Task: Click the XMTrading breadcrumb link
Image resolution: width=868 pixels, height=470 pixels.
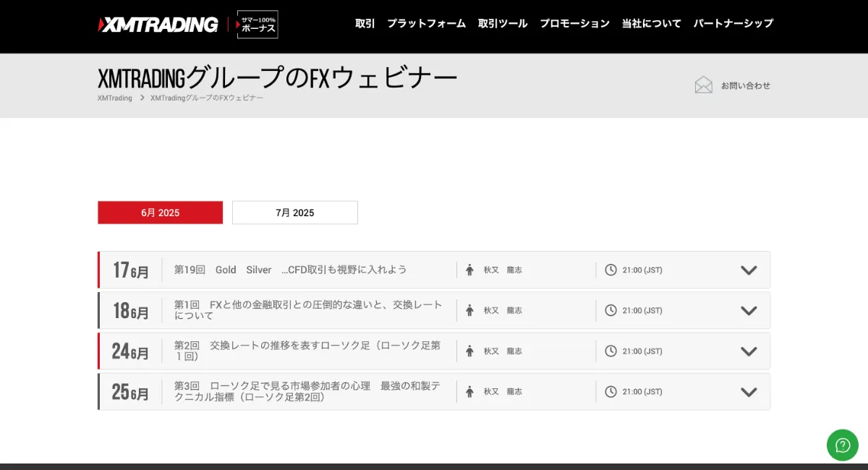Action: (114, 98)
